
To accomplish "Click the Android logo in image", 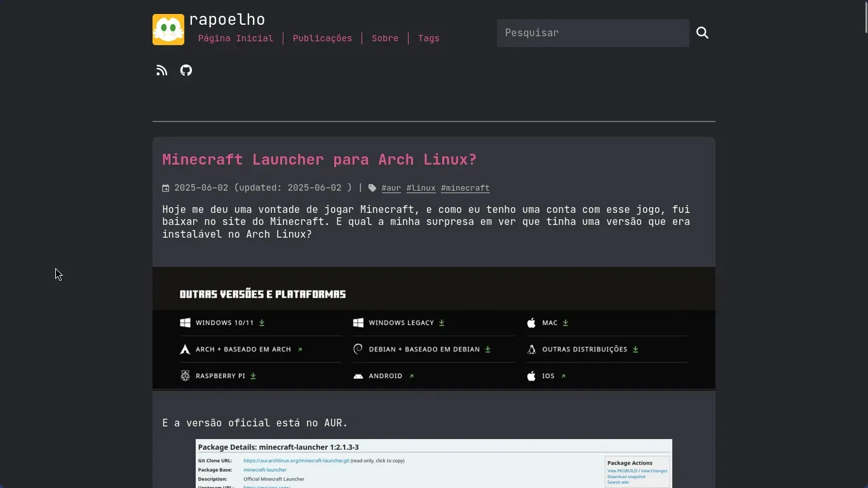I will click(x=358, y=376).
